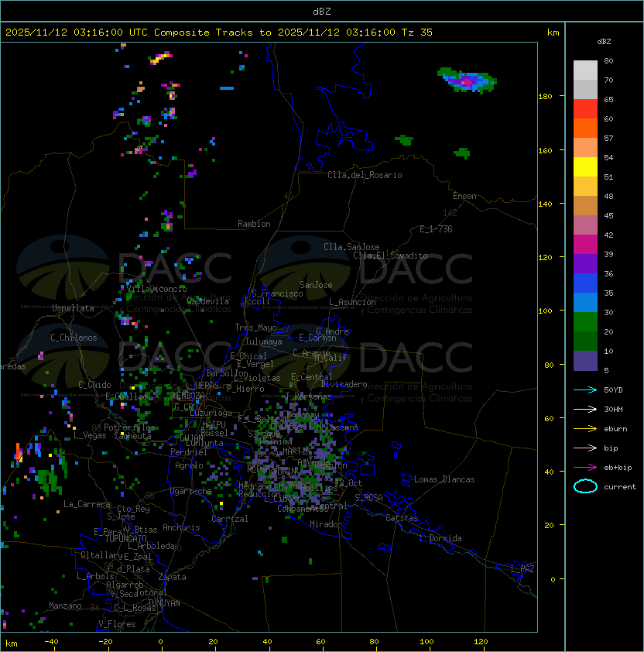Click the northeast radar echo cell with magenta core
The image size is (644, 652).
(468, 81)
